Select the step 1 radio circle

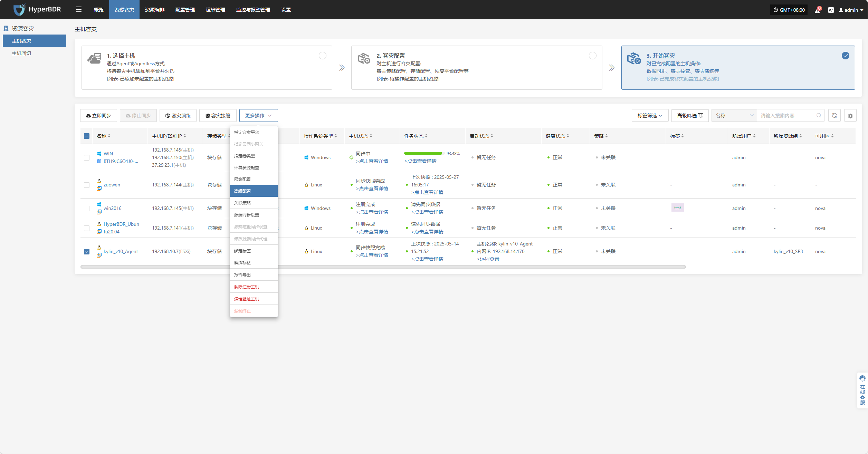coord(323,56)
